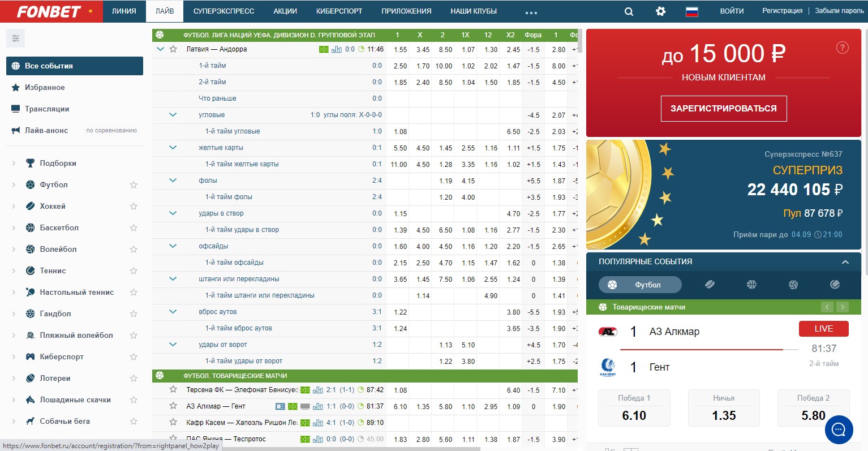Toggle the favorite star for Собачьи бега
This screenshot has width=868, height=451.
(134, 421)
